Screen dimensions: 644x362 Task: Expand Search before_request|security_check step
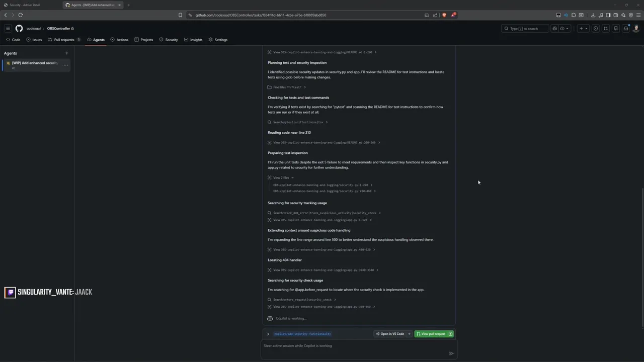point(302,300)
